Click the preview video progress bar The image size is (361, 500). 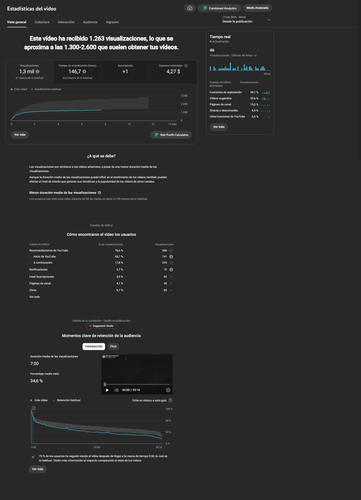(137, 384)
